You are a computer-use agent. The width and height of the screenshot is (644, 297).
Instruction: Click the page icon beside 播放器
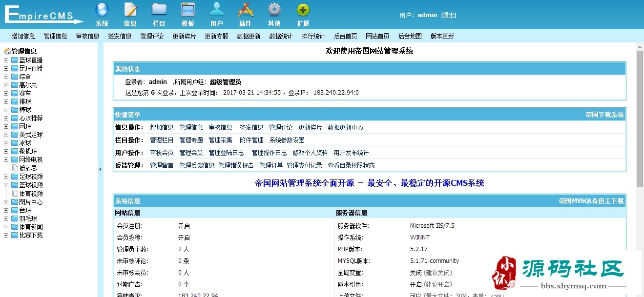point(15,168)
